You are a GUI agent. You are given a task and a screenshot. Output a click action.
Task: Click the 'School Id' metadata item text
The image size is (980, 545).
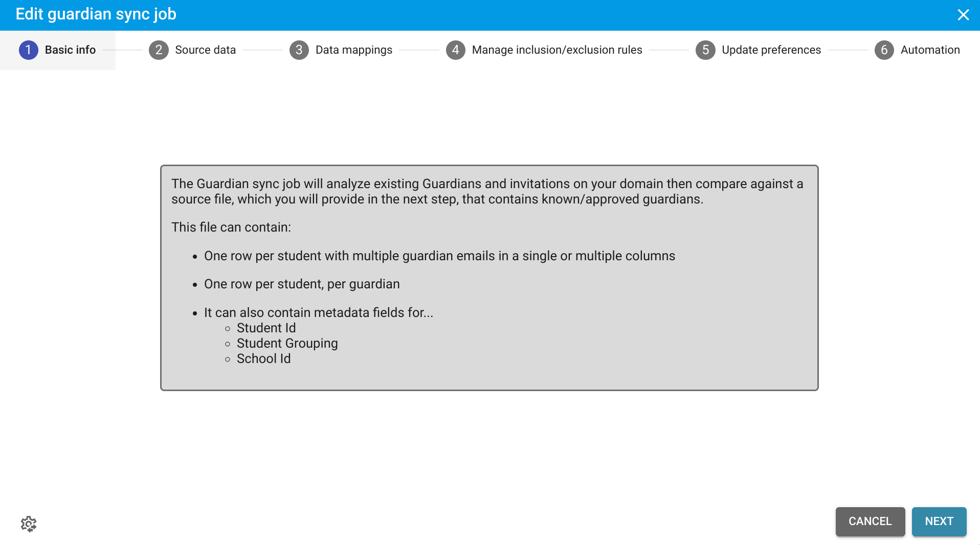point(263,359)
